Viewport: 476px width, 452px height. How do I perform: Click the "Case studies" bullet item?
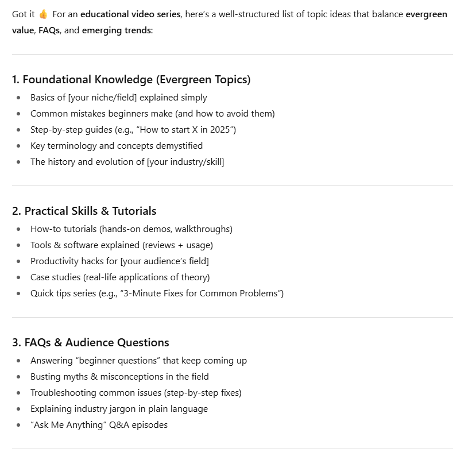(120, 277)
